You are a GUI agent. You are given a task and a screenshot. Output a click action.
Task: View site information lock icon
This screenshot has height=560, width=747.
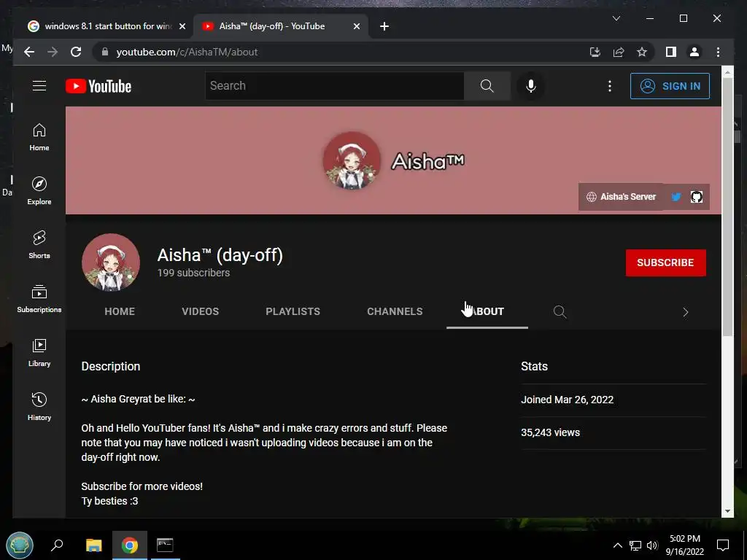pyautogui.click(x=105, y=52)
